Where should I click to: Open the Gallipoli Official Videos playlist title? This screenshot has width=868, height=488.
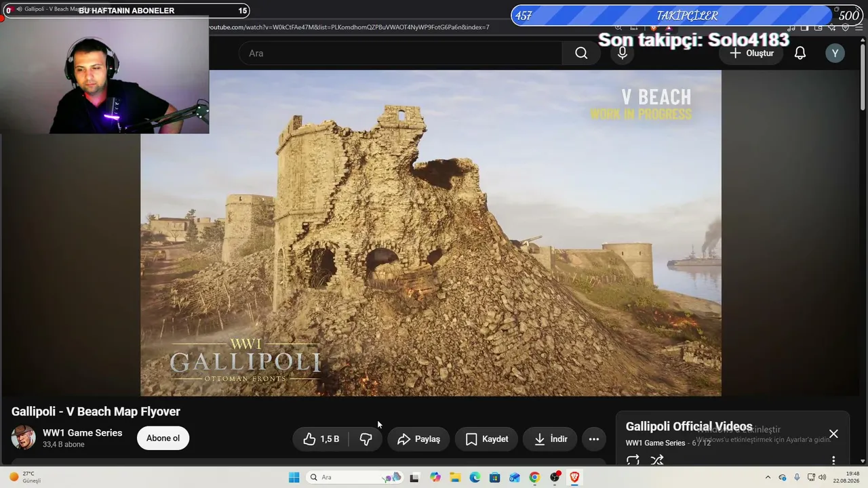tap(689, 426)
